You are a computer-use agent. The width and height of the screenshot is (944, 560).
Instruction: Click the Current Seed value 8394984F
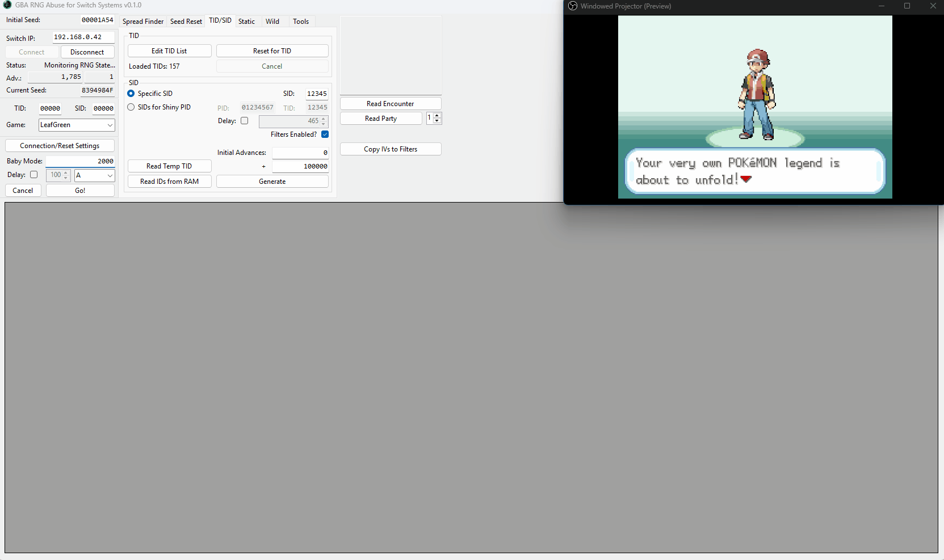point(97,90)
